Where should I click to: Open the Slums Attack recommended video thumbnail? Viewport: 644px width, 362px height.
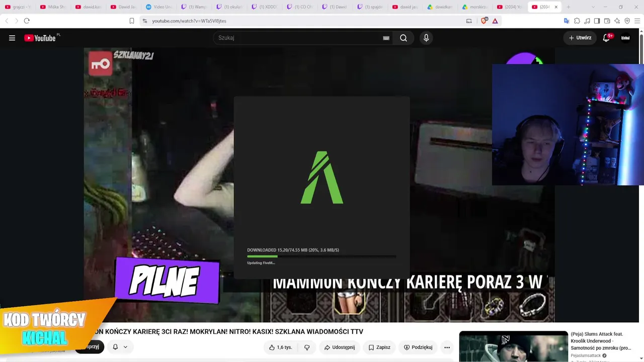pyautogui.click(x=513, y=346)
